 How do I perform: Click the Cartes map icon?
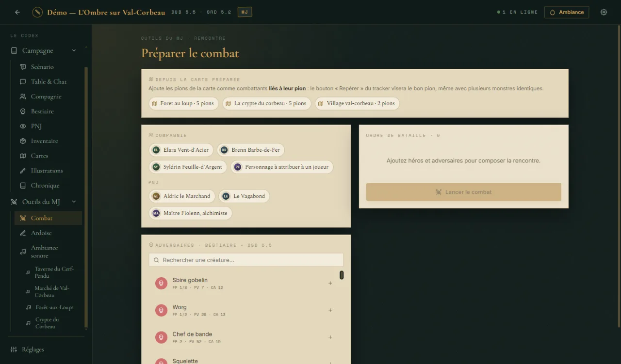pyautogui.click(x=23, y=156)
